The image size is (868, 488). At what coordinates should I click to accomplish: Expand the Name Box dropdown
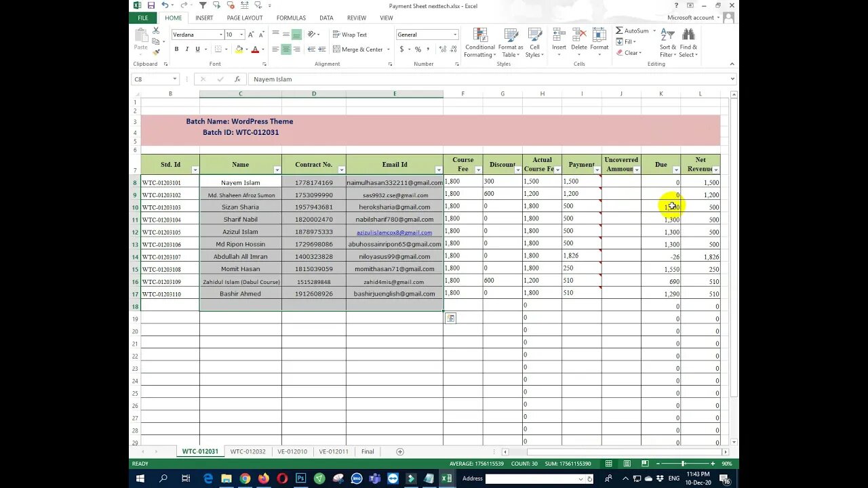tap(174, 79)
